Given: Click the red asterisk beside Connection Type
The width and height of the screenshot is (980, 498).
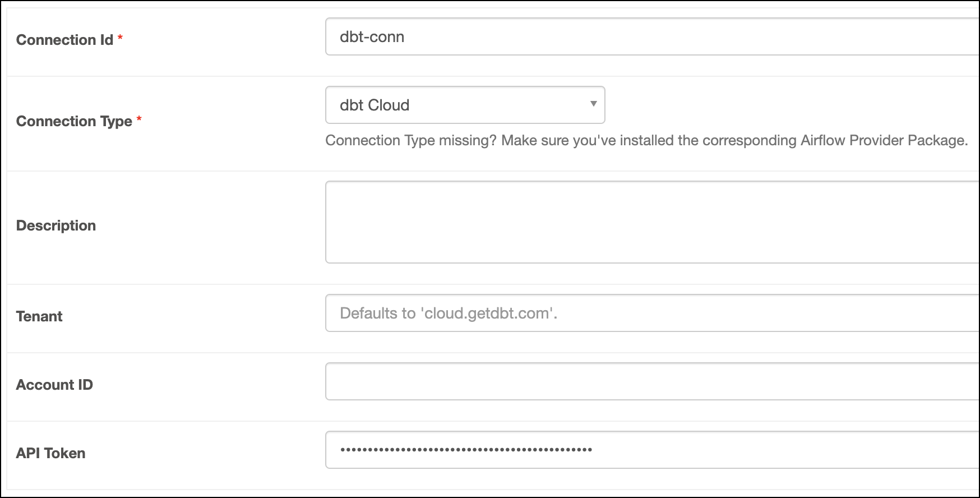Looking at the screenshot, I should pos(138,118).
